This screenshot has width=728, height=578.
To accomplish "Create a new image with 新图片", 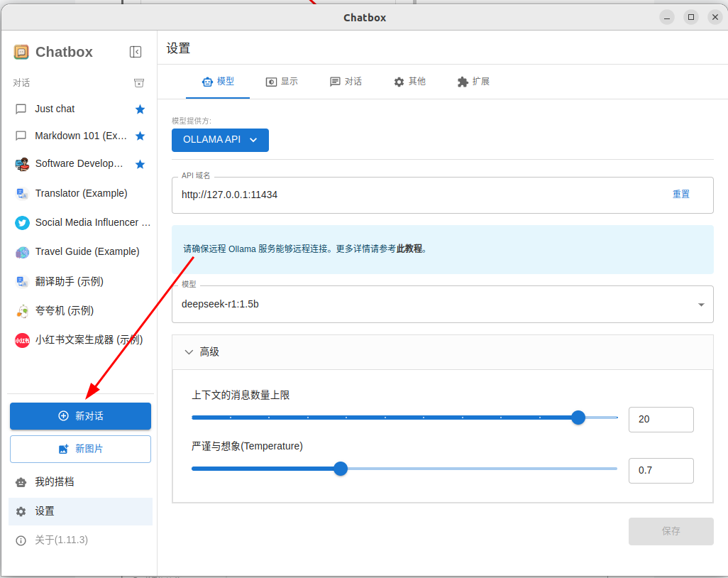I will point(80,449).
